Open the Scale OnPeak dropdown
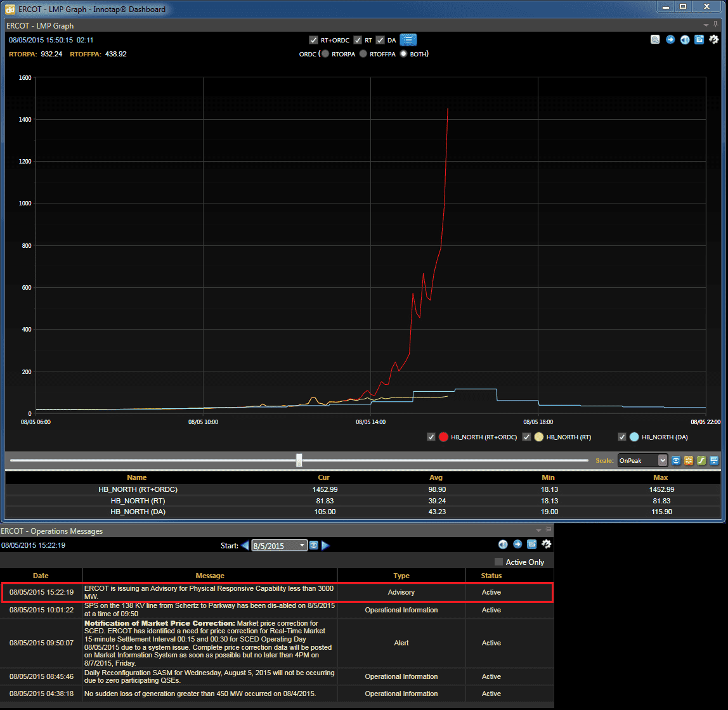 tap(642, 460)
